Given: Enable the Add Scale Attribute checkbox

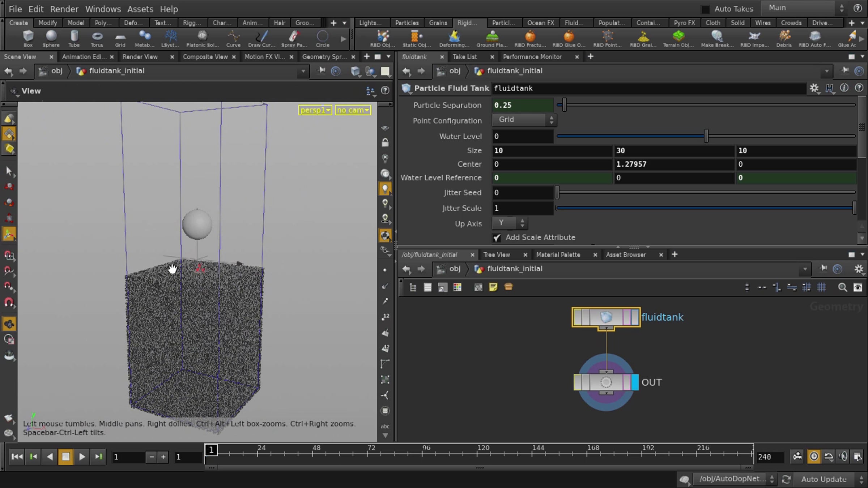Looking at the screenshot, I should point(497,238).
